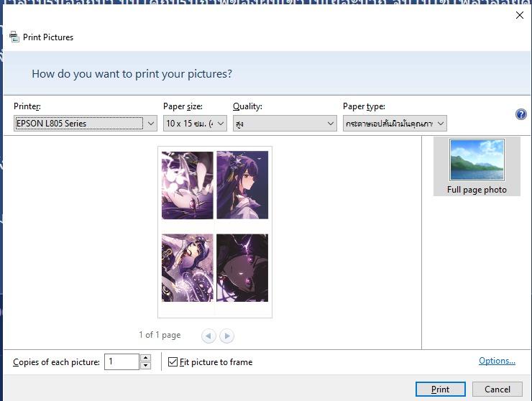Click the blue help question mark icon

(520, 114)
